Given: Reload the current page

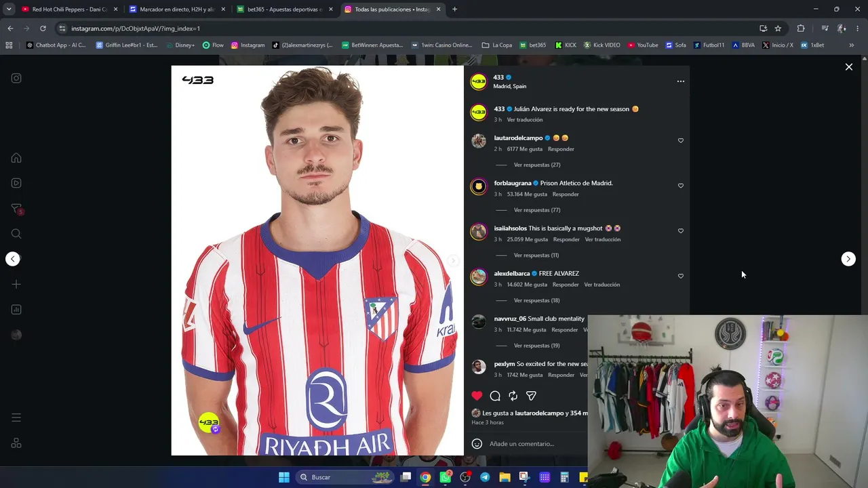Looking at the screenshot, I should point(43,28).
